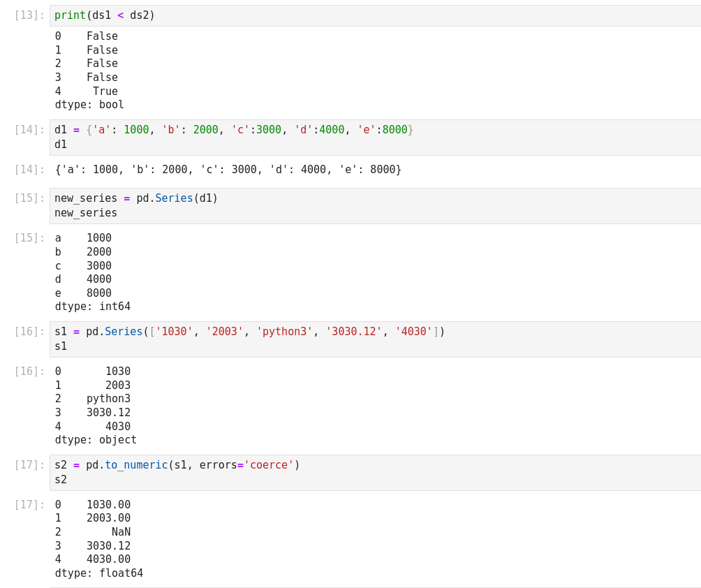The height and width of the screenshot is (588, 701).
Task: Click the [16] input prompt label
Action: tap(29, 332)
